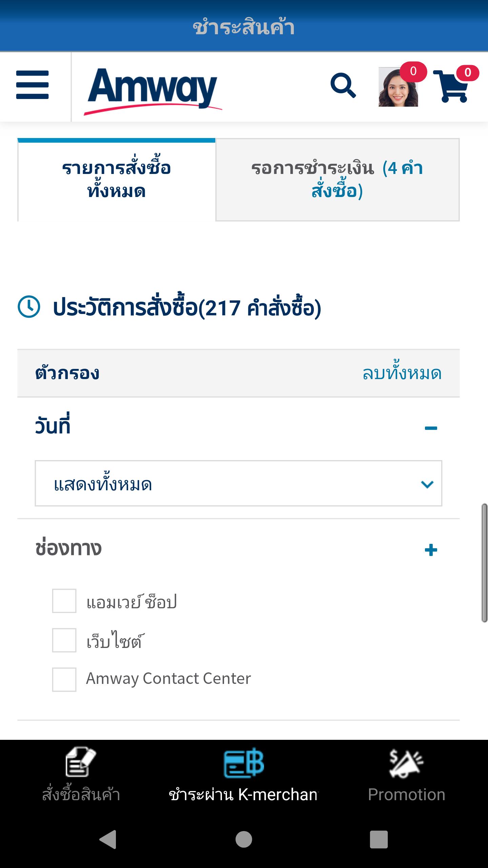Image resolution: width=488 pixels, height=868 pixels.
Task: Click the ลบทั้งหมด clear filters link
Action: tap(402, 373)
